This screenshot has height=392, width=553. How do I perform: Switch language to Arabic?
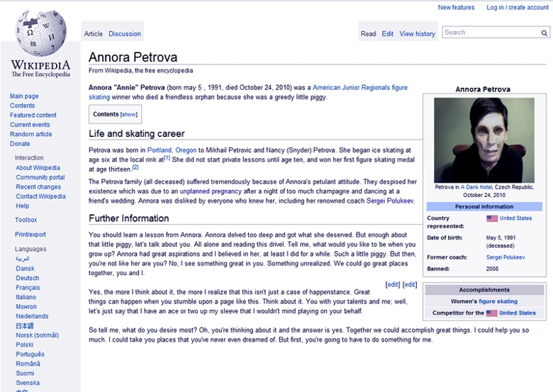click(x=22, y=259)
